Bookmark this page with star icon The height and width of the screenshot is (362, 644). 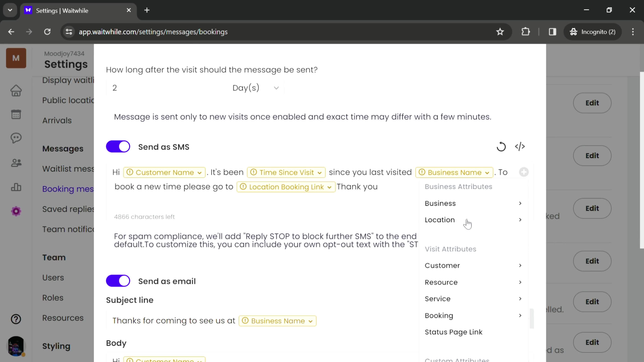[x=500, y=32]
